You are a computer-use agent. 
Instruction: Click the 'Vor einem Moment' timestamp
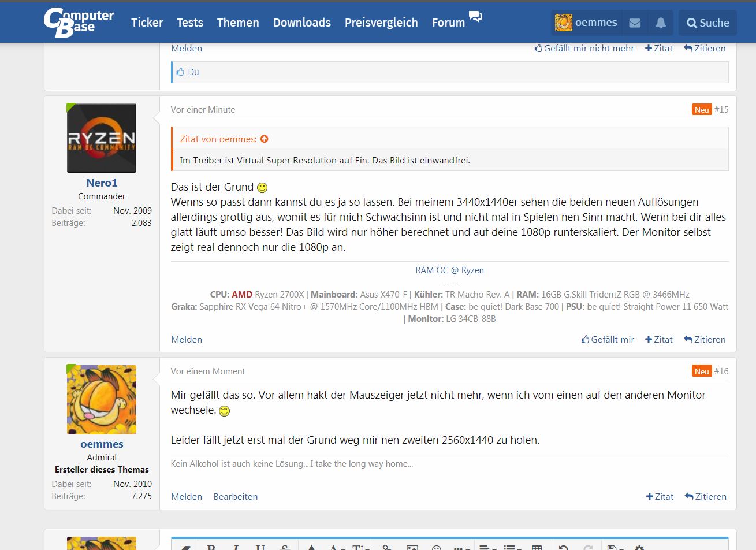[x=208, y=371]
